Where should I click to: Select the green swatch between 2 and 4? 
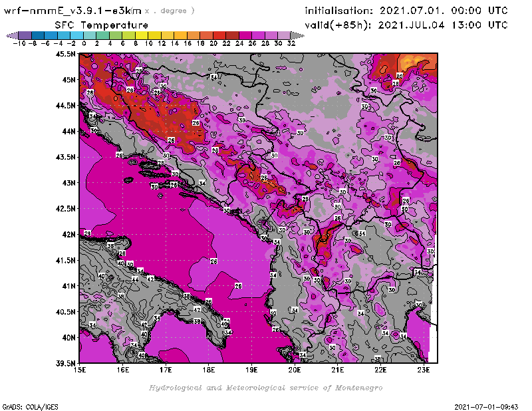tap(102, 36)
